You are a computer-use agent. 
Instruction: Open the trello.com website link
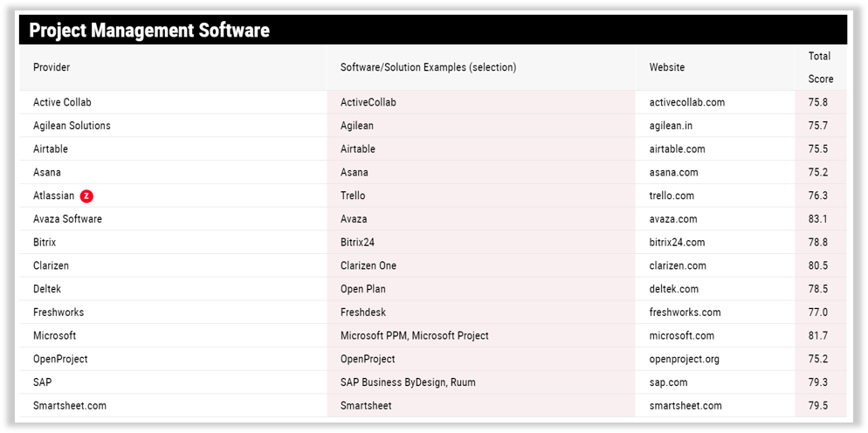coord(672,196)
